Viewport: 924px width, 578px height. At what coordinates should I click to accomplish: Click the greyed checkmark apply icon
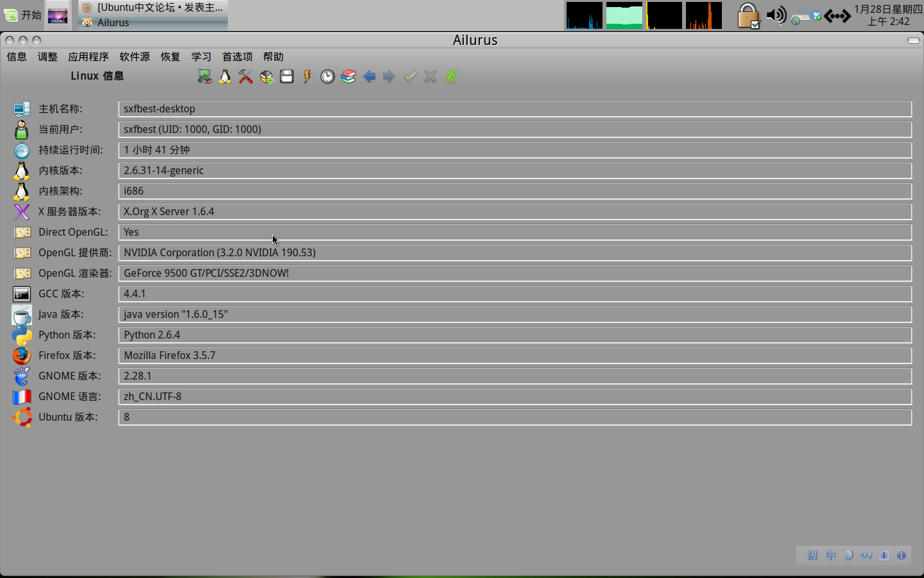coord(410,77)
